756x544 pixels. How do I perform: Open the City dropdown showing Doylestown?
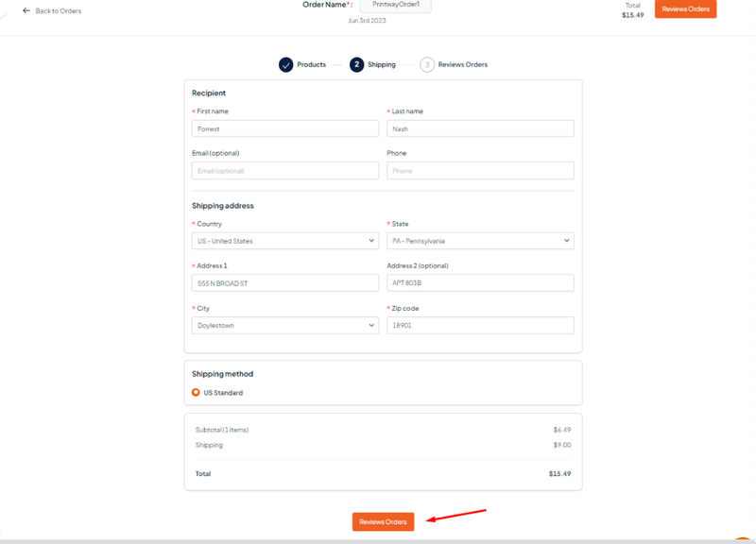285,325
